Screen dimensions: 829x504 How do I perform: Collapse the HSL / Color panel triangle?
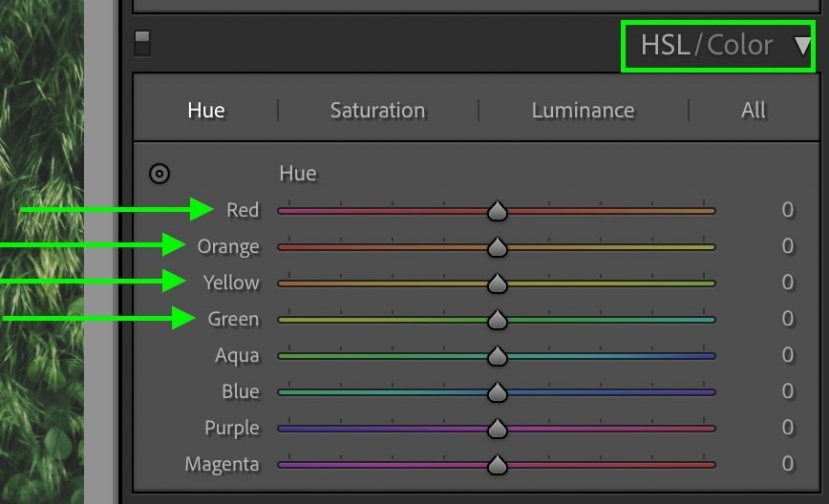tap(802, 46)
